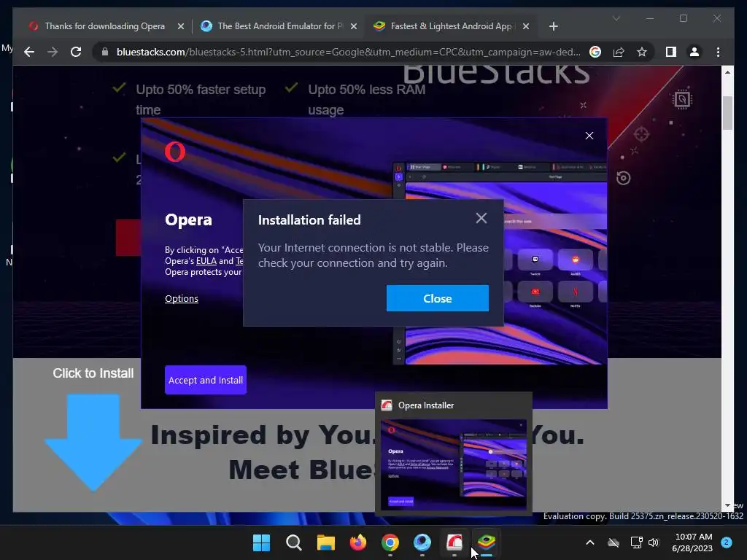
Task: Open the Windows Start menu
Action: [262, 542]
